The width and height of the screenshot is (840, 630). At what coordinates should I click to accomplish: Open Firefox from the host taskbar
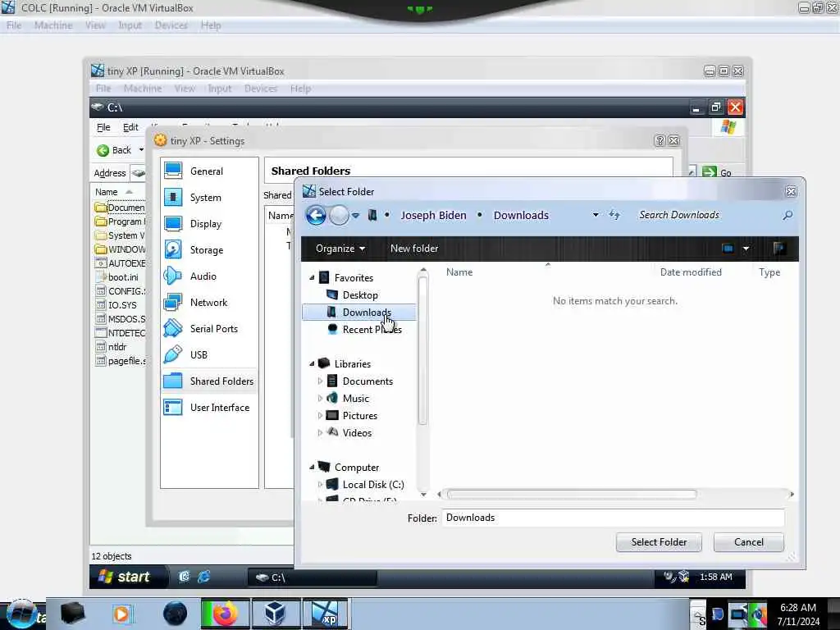(225, 614)
